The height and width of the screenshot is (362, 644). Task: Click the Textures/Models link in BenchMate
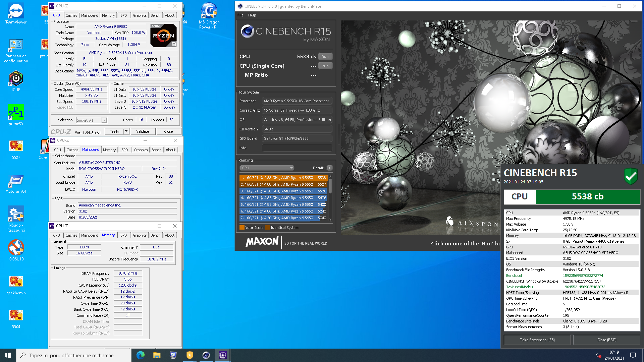click(x=519, y=287)
